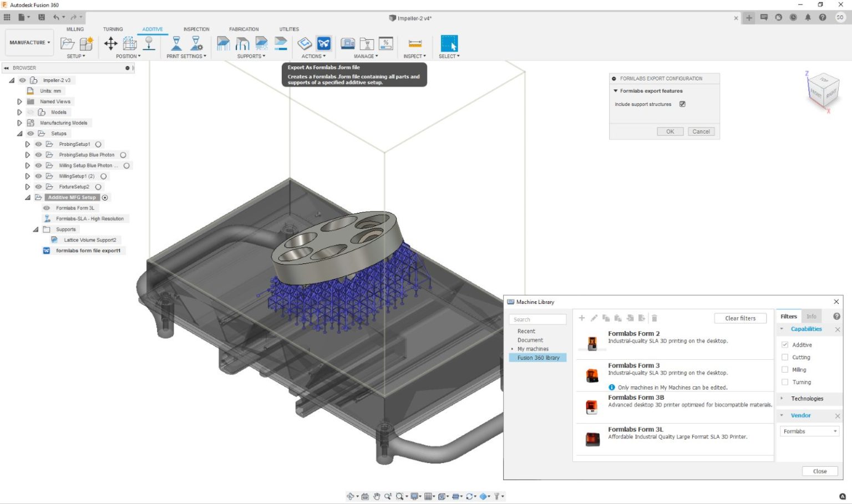Select the Export As Formlabs .form file icon
This screenshot has height=504, width=852.
(x=323, y=43)
